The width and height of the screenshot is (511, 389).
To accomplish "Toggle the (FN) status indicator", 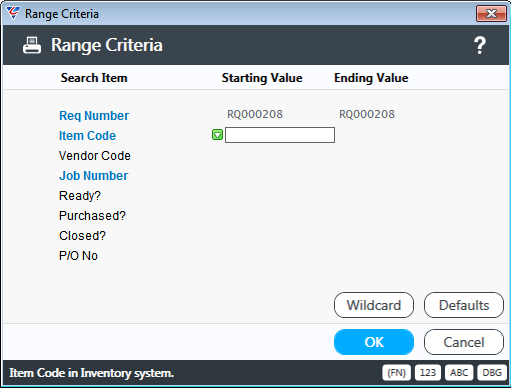I will [x=396, y=372].
